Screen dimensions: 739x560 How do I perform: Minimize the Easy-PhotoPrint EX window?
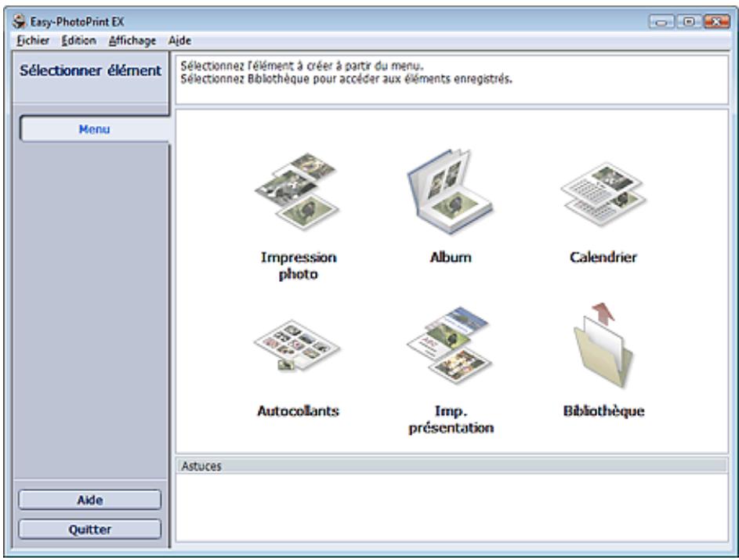coord(661,22)
